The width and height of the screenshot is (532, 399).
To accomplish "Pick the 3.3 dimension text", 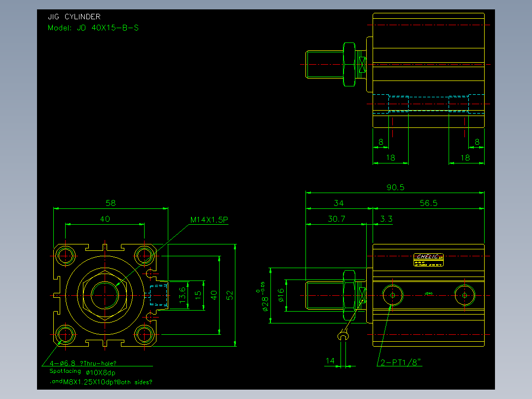I will [x=386, y=219].
